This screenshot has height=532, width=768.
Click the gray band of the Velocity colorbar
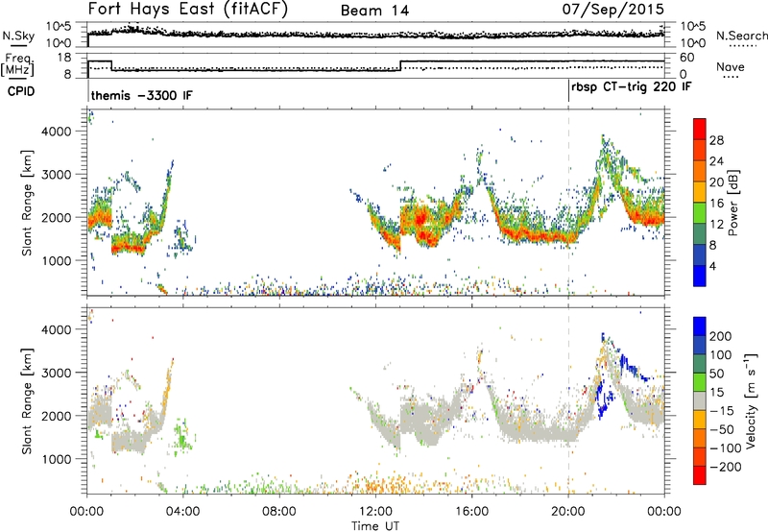click(700, 400)
